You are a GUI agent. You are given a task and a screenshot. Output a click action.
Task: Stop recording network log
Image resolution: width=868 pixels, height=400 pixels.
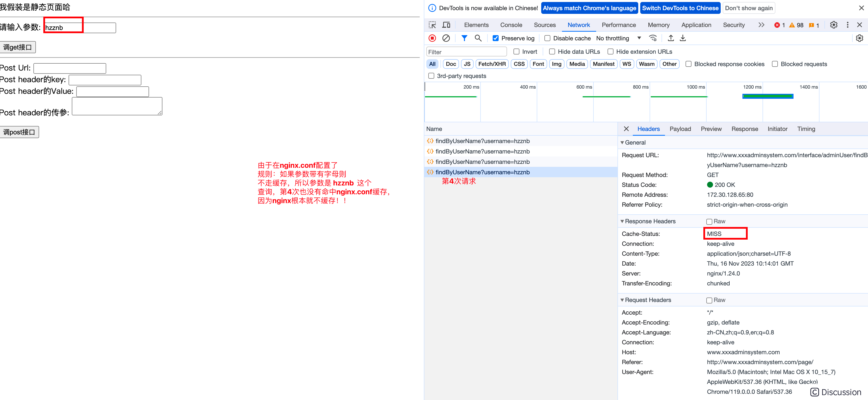tap(432, 38)
